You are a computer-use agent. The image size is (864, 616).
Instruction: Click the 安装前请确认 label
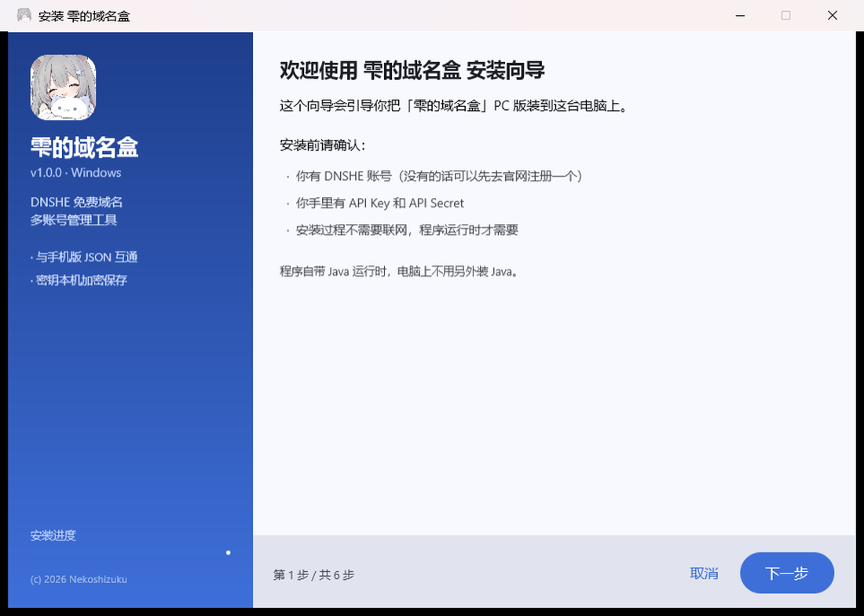coord(322,145)
